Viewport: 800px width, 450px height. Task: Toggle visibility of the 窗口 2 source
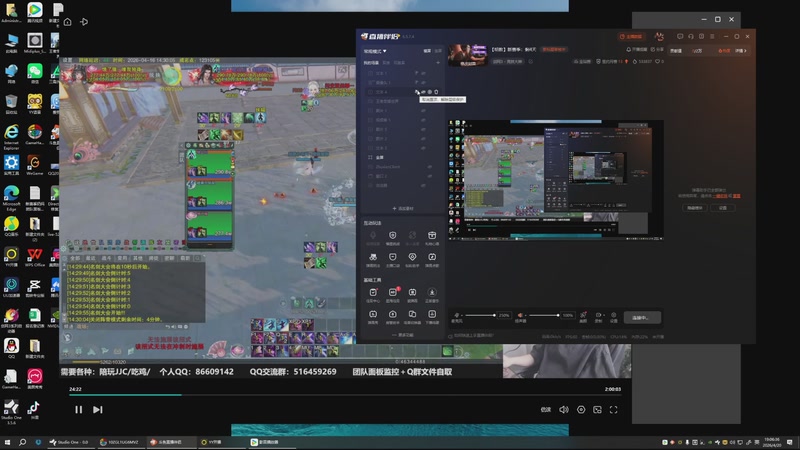coord(430,176)
